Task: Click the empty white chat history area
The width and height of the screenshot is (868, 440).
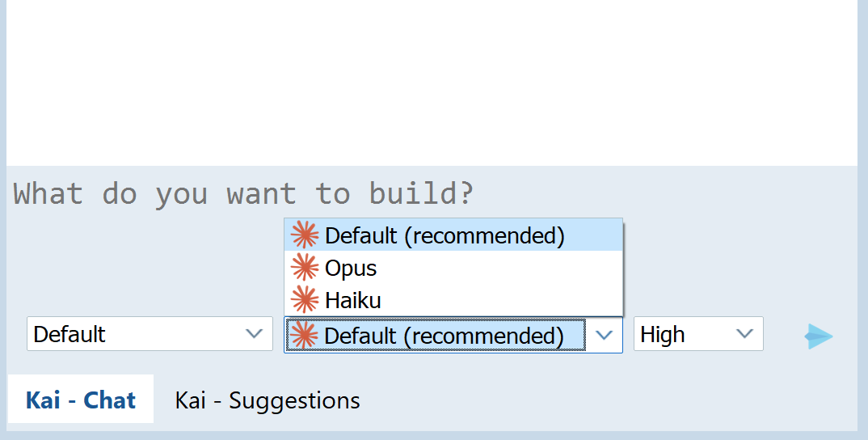Action: pyautogui.click(x=432, y=83)
